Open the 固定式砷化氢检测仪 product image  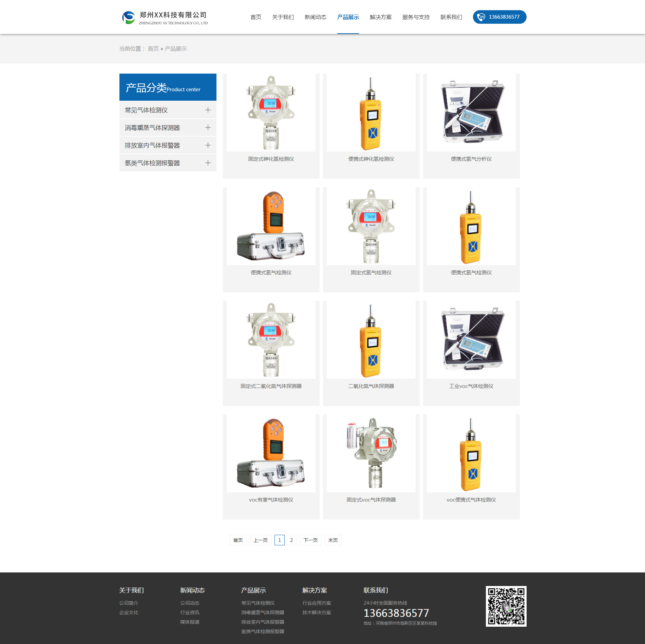click(271, 113)
